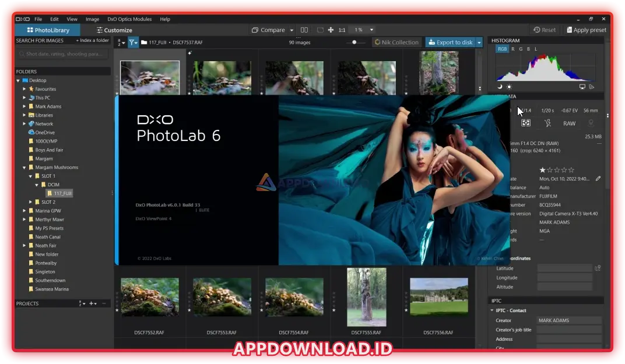
Task: Collapse the IPTC - Contact section
Action: (493, 310)
